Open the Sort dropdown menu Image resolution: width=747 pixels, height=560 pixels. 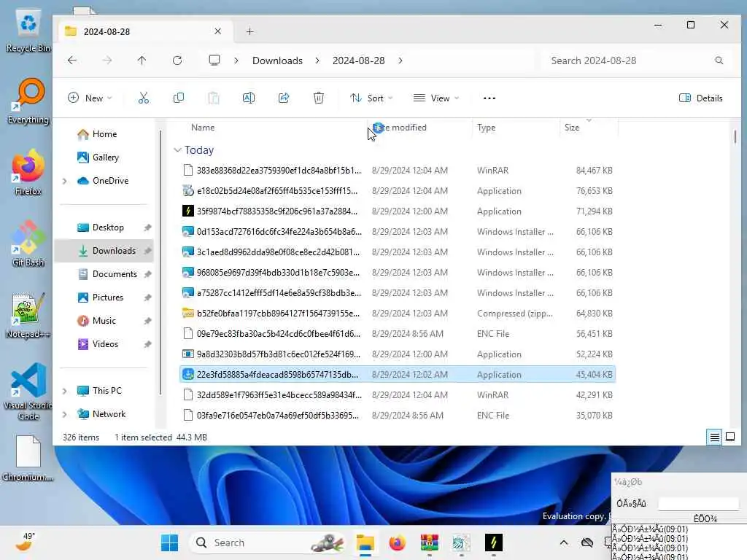(371, 98)
